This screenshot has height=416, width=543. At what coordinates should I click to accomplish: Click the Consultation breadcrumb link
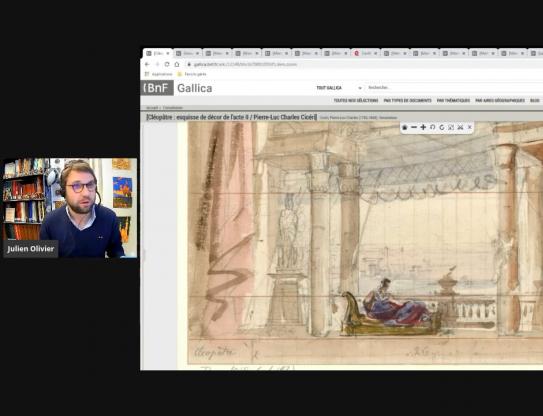pyautogui.click(x=173, y=108)
